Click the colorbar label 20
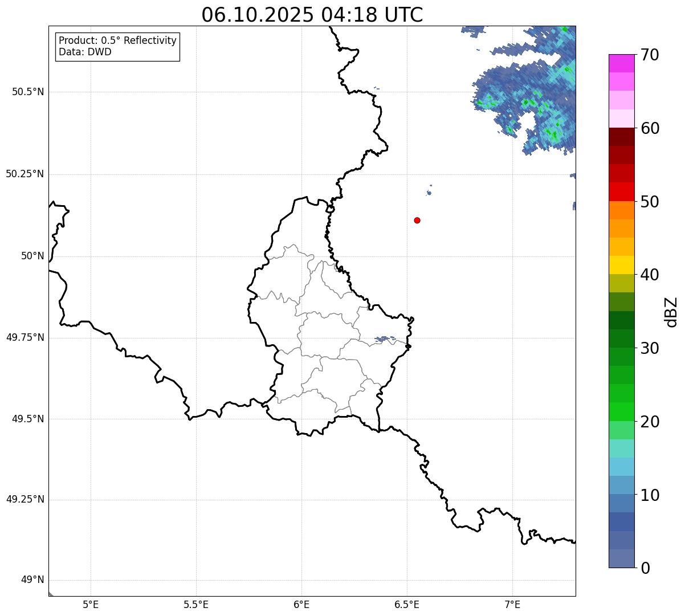Viewport: 685px width, 616px height. tap(650, 422)
